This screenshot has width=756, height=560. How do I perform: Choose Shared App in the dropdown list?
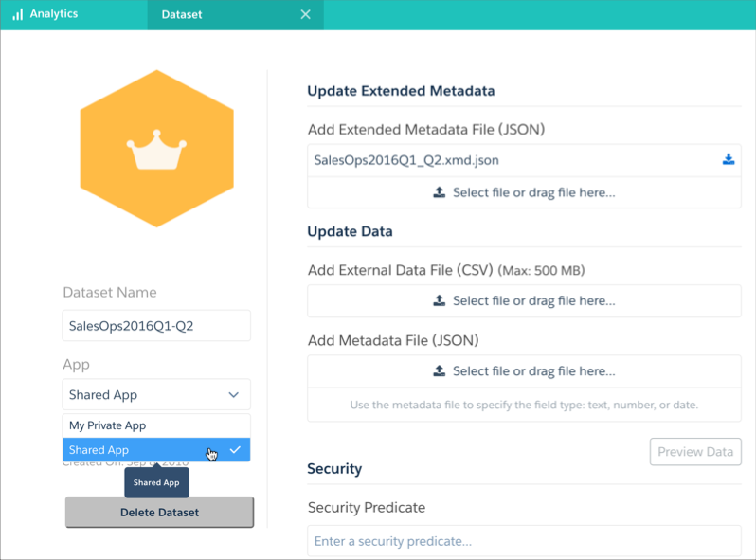point(156,449)
